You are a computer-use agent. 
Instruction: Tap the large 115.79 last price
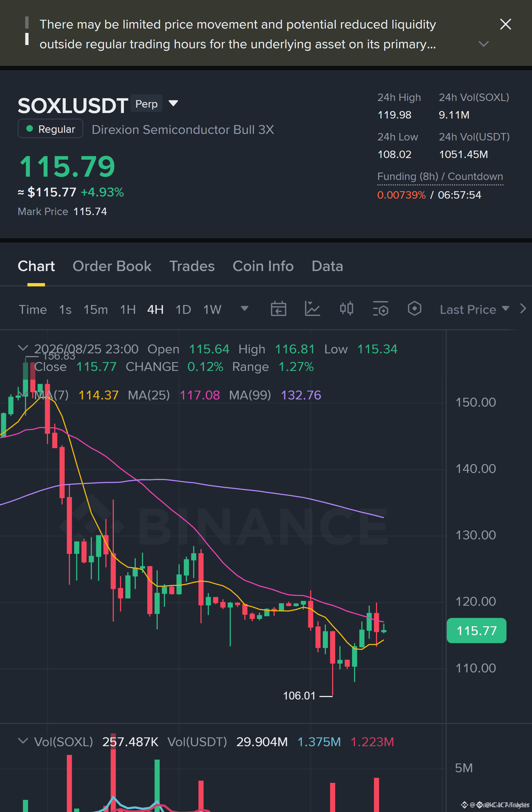[x=67, y=167]
